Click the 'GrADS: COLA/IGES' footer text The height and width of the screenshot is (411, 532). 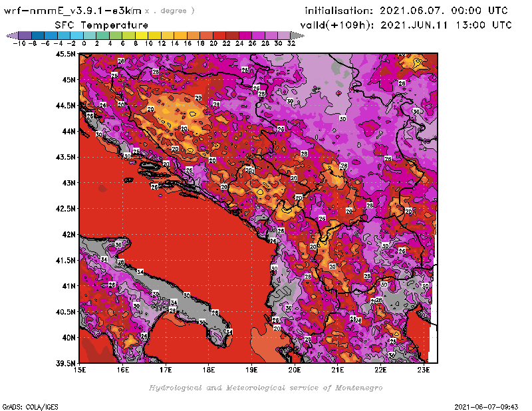click(x=30, y=407)
